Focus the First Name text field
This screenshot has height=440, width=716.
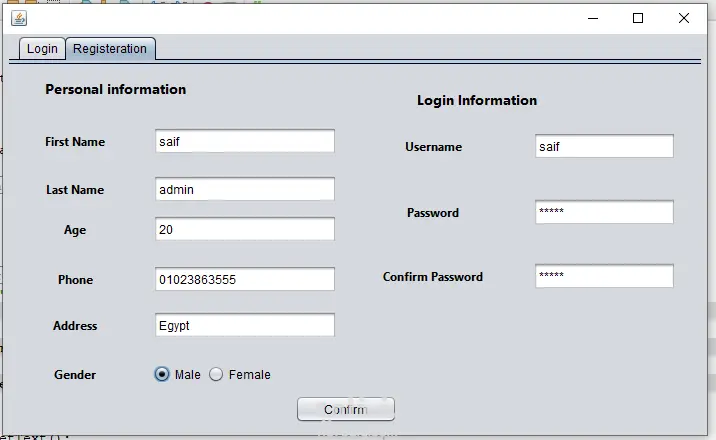(245, 141)
